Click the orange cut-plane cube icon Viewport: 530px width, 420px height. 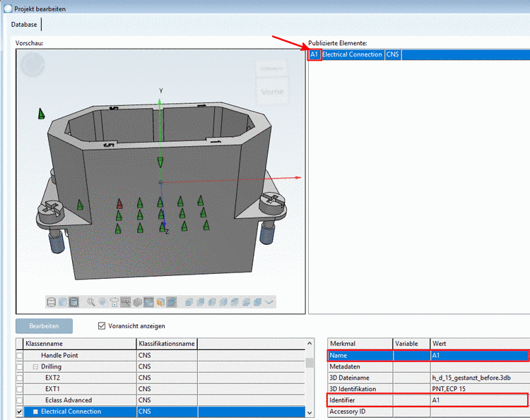click(160, 302)
